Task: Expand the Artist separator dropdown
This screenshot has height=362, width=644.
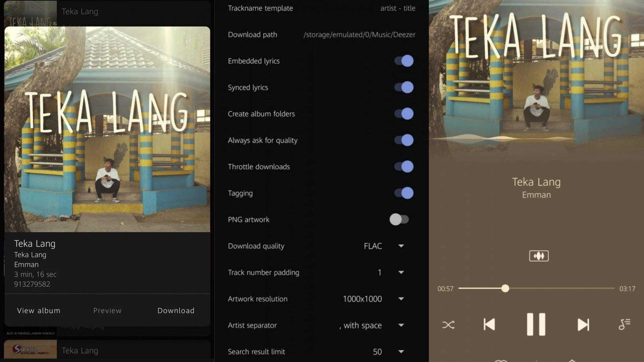Action: [x=372, y=325]
